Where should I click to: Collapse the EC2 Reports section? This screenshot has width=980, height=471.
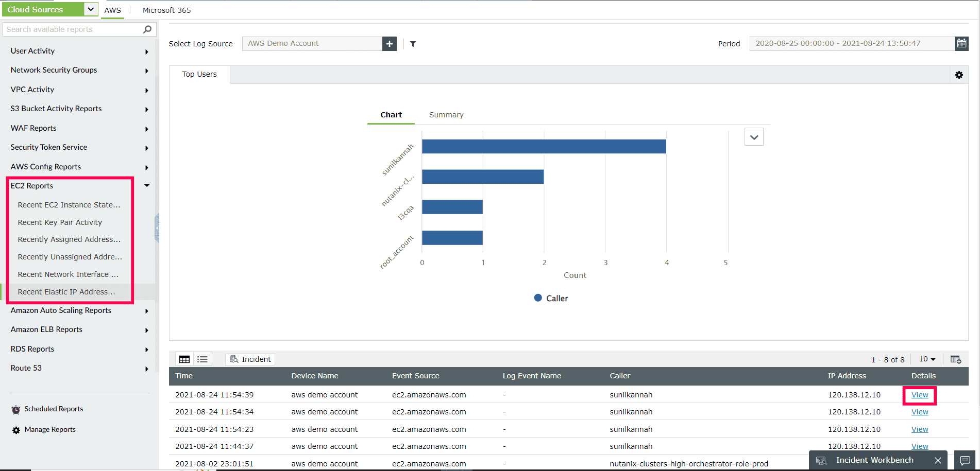147,185
